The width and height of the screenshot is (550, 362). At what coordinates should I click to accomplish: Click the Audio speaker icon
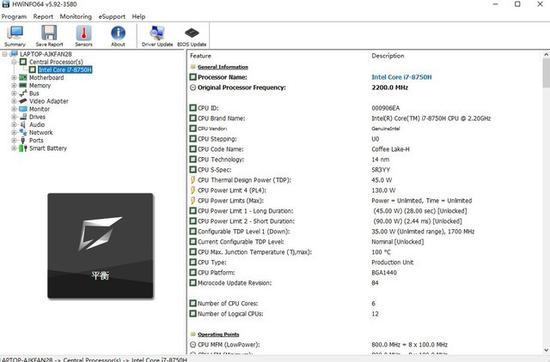pyautogui.click(x=23, y=125)
